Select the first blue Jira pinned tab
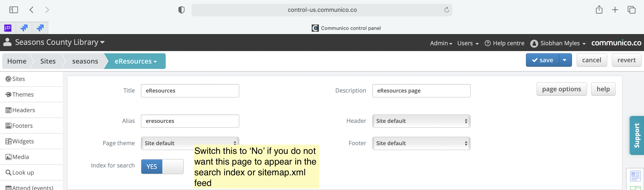The image size is (644, 190). [x=24, y=28]
